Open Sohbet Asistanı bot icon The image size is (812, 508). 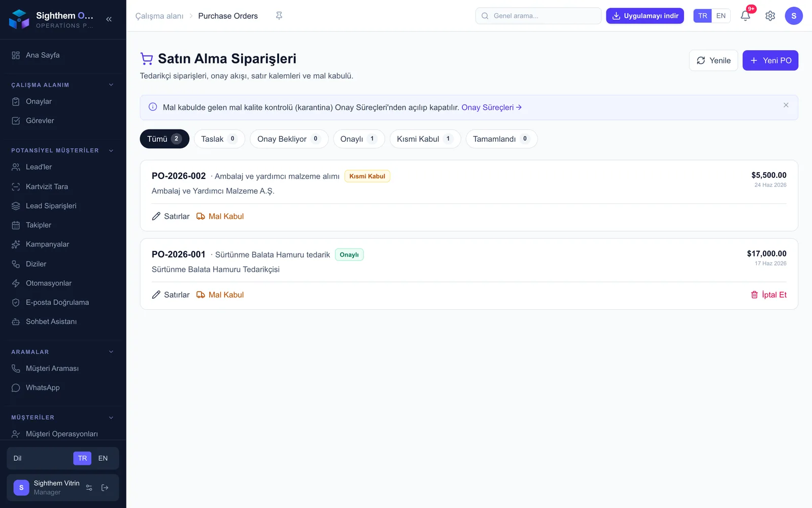[16, 322]
